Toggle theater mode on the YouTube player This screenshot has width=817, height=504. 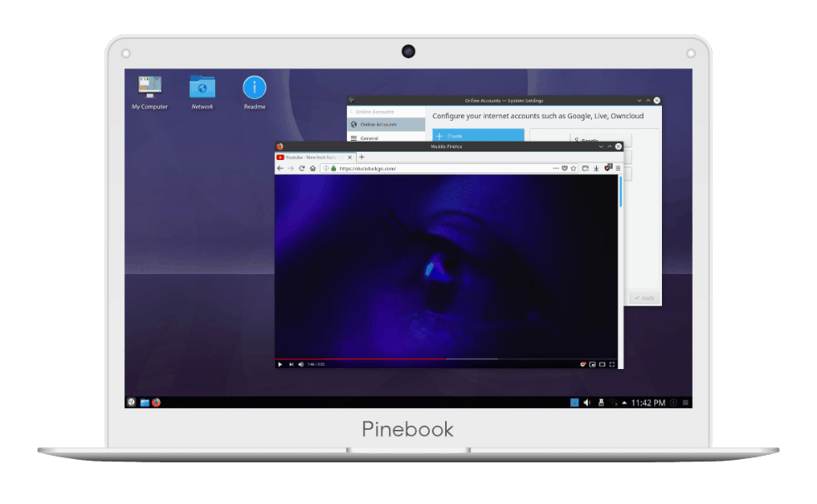[x=602, y=364]
